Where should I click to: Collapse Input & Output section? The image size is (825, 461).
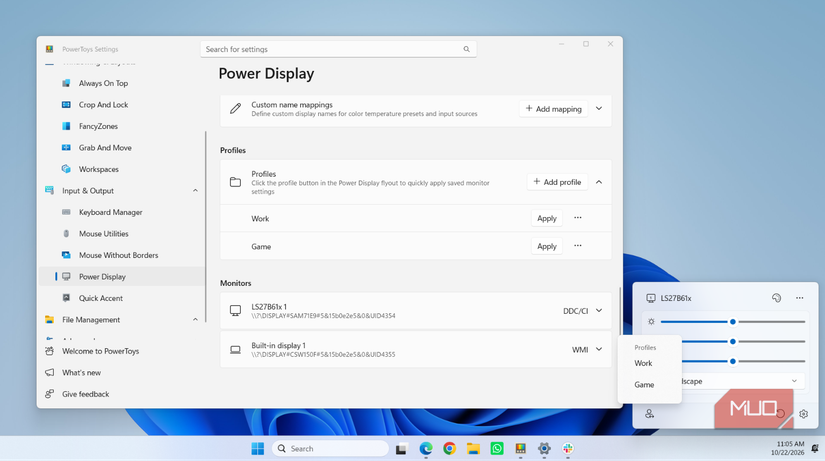(195, 191)
